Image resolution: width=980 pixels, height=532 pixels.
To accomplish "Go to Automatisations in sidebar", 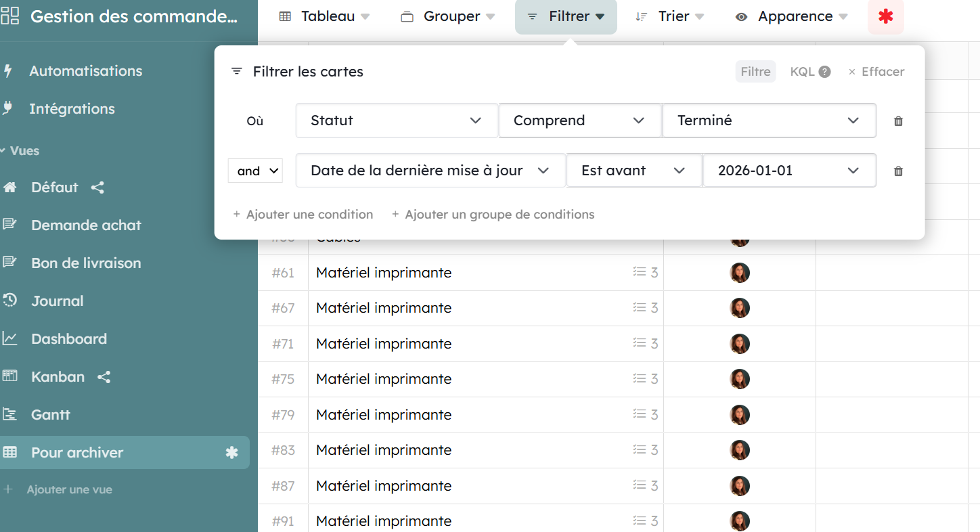I will [85, 71].
